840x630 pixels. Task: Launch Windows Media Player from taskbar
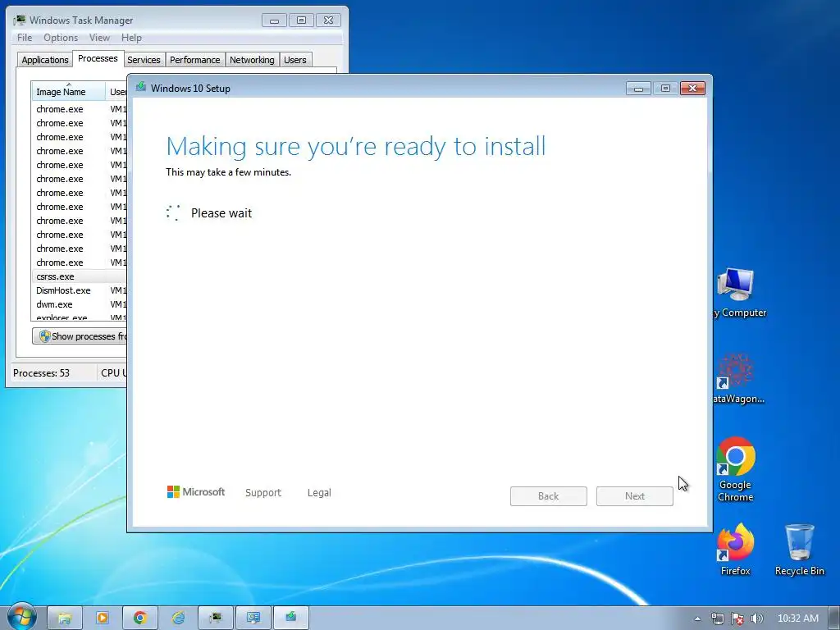coord(103,618)
